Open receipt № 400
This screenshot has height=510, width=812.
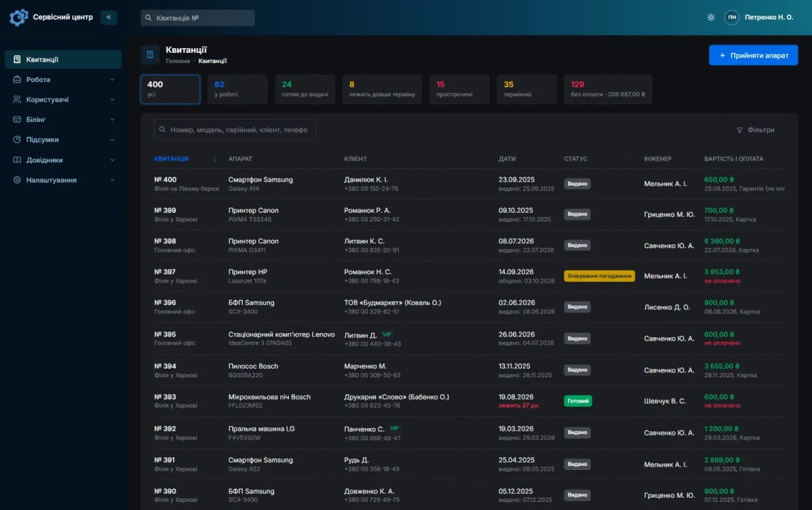165,180
